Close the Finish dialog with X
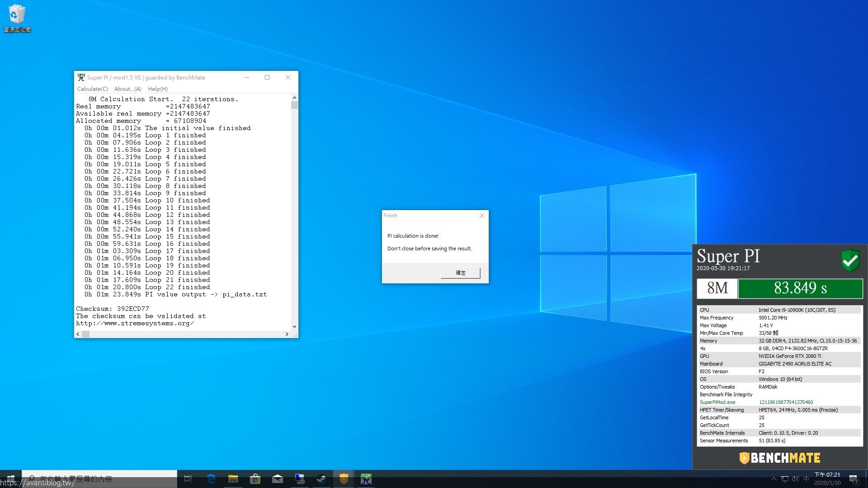Screen dimensions: 868x488 click(482, 216)
